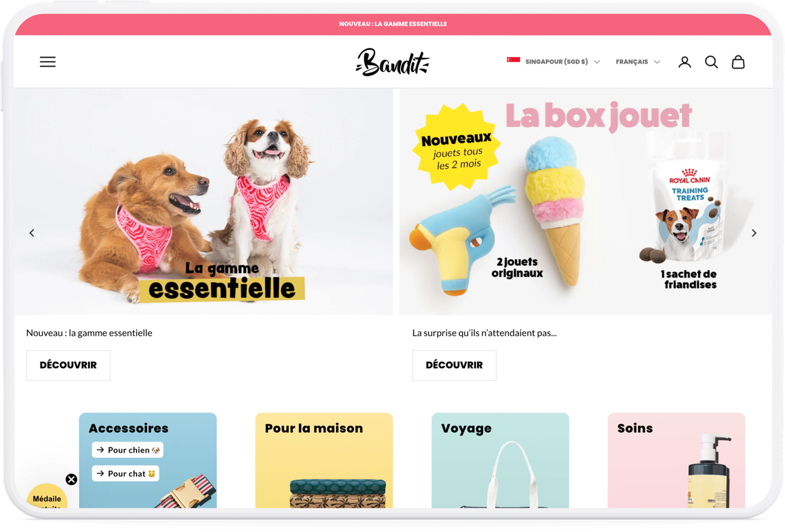Expand the Singapour (SGD $) country selector
Image resolution: width=785 pixels, height=532 pixels.
(554, 62)
